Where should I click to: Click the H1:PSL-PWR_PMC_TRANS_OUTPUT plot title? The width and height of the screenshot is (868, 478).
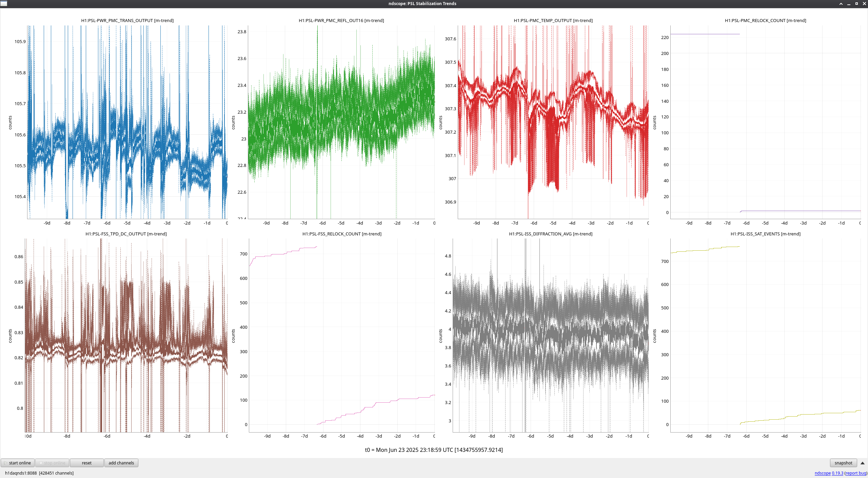click(127, 20)
